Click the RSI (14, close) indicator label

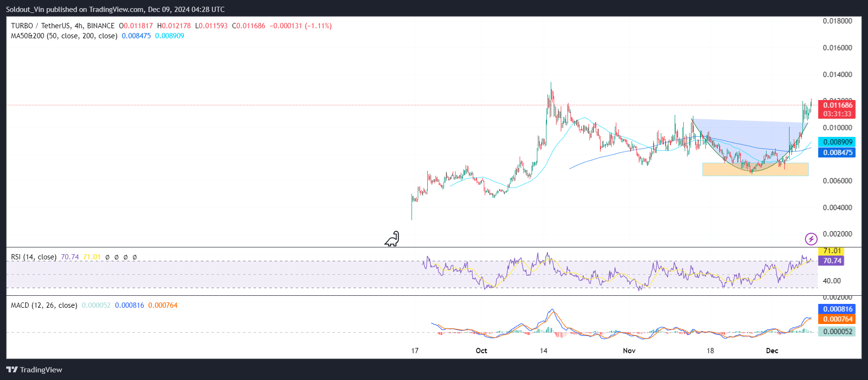tap(33, 257)
